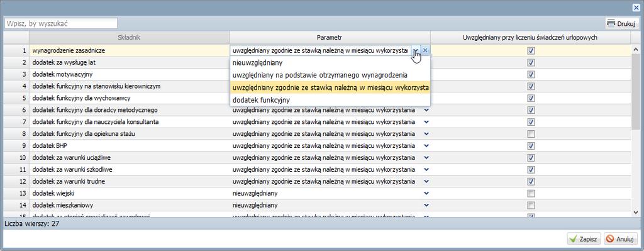Toggle checkbox for dodatek za warunki trudne
The height and width of the screenshot is (251, 644).
531,181
